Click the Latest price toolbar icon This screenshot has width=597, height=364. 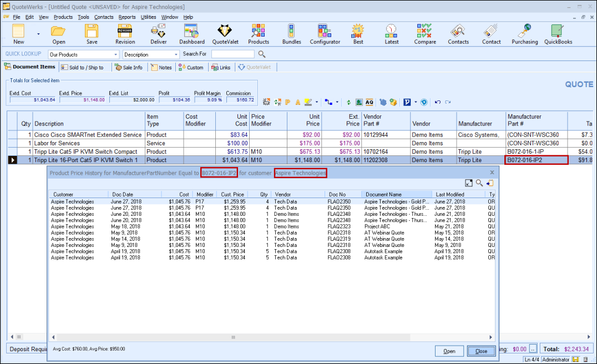391,34
